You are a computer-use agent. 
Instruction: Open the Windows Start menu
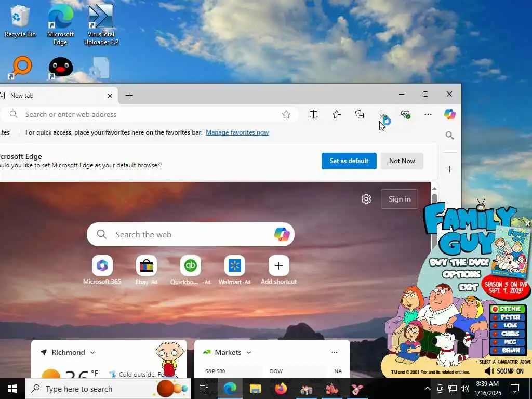[x=12, y=389]
